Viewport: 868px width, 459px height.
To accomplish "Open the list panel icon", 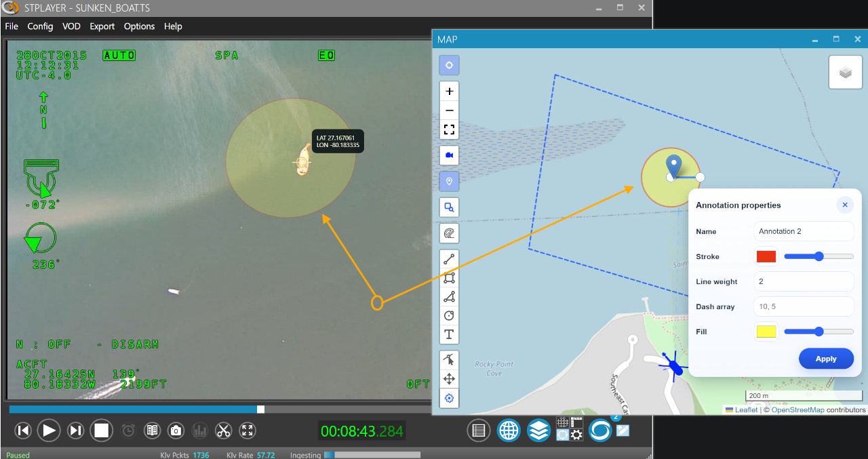I will point(479,430).
